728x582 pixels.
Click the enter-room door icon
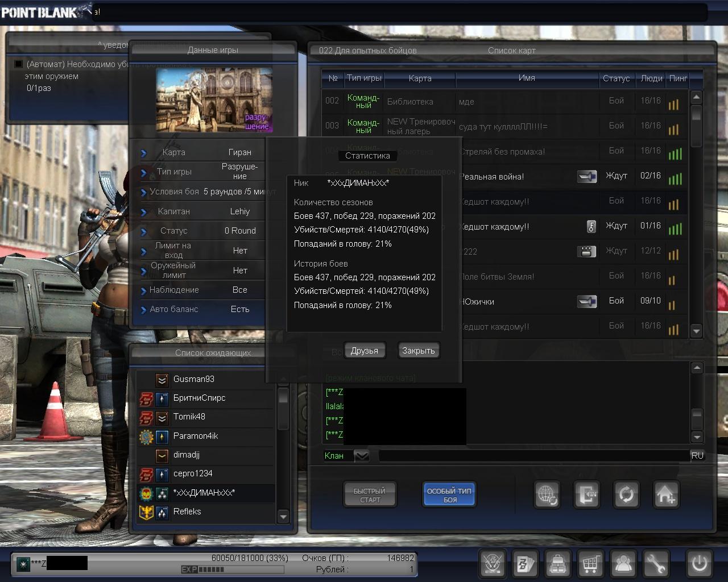586,494
